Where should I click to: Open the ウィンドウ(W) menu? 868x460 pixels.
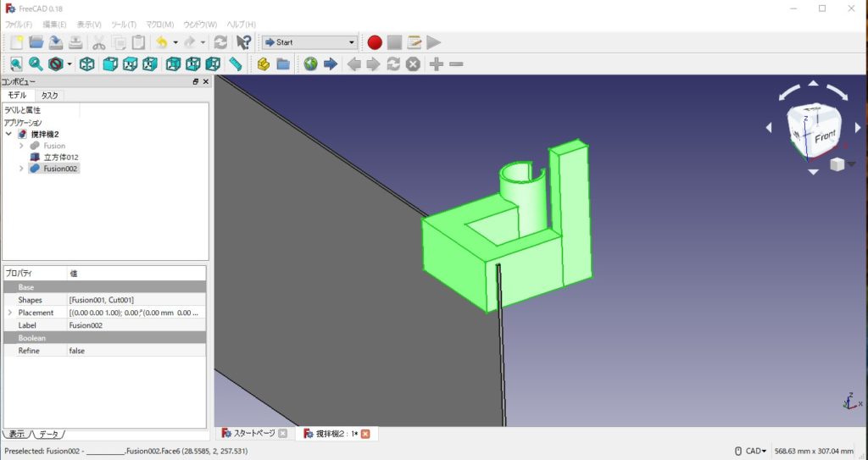click(x=200, y=25)
